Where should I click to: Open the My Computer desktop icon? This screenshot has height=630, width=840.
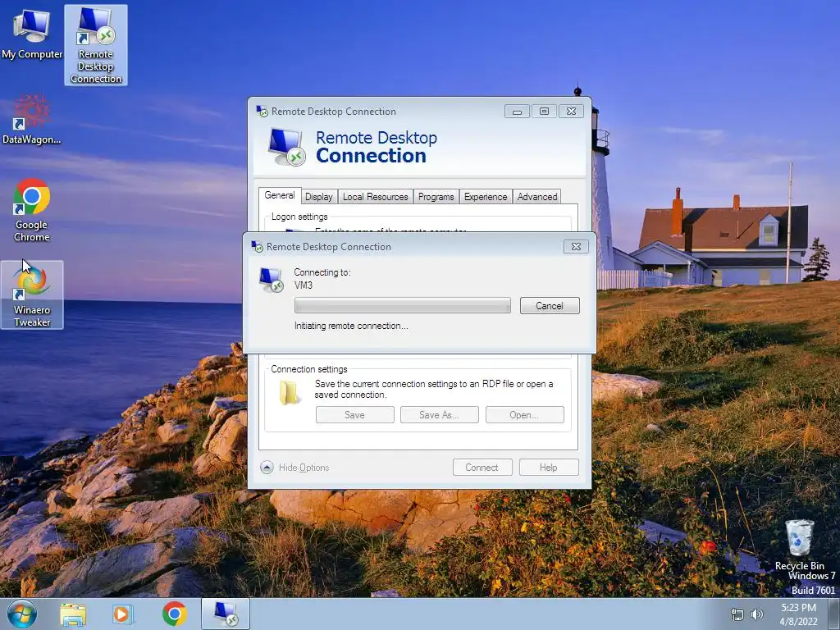point(32,33)
